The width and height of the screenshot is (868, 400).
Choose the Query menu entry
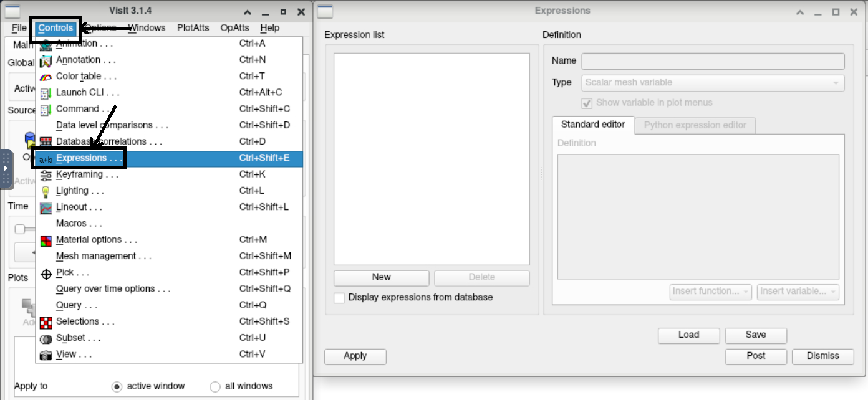click(169, 305)
